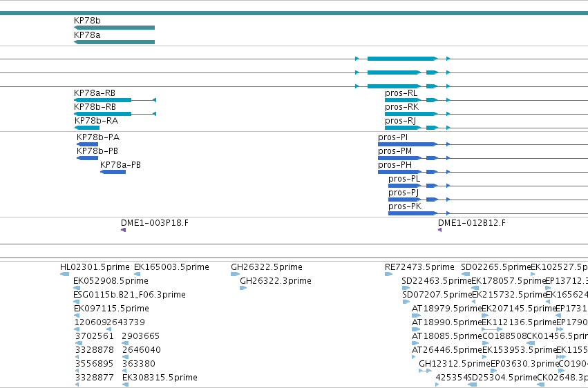Select the KP78a gene feature
Viewport: 588px width, 388px height.
(x=115, y=42)
